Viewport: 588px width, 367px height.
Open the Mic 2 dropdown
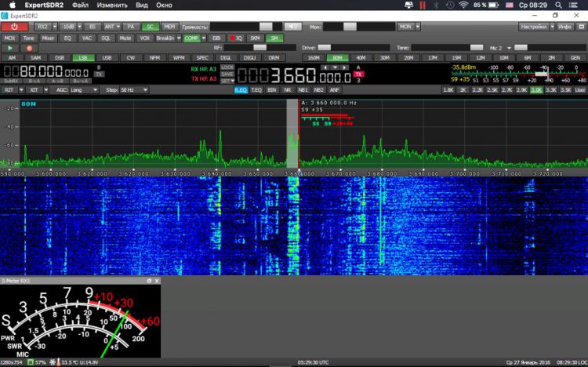tap(509, 48)
